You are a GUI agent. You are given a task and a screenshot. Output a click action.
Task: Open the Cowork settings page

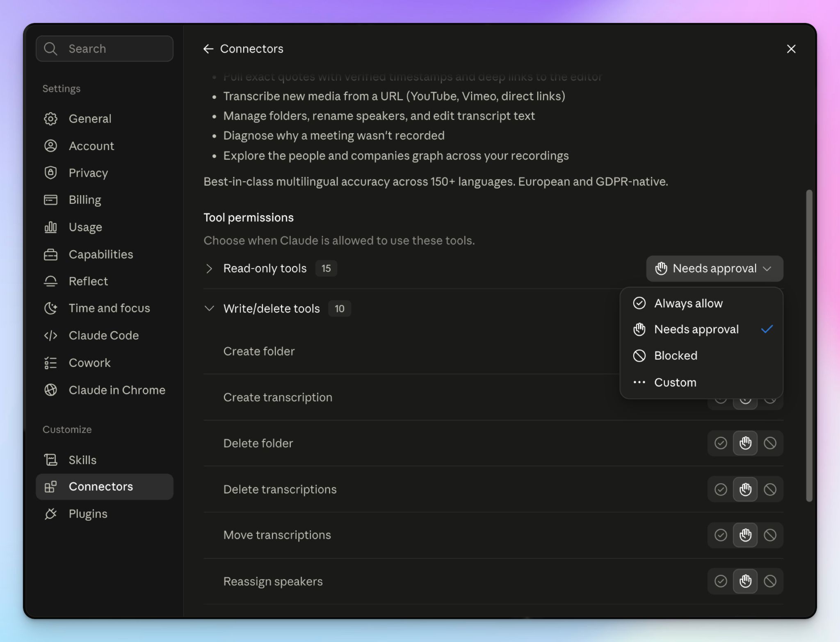tap(105, 363)
